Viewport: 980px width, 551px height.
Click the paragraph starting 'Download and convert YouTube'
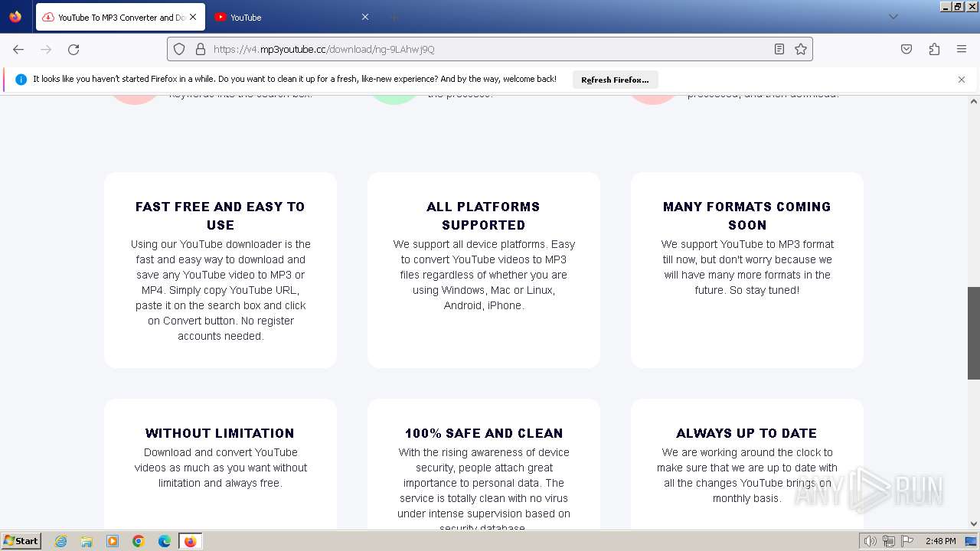pyautogui.click(x=220, y=468)
